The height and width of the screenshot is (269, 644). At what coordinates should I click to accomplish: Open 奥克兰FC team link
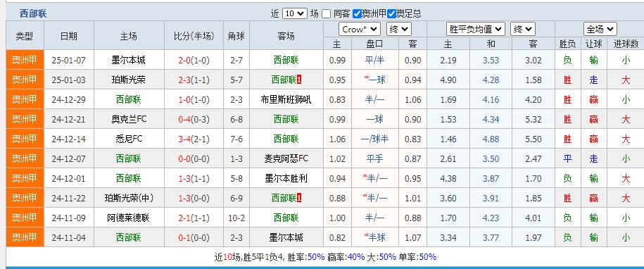click(x=129, y=120)
